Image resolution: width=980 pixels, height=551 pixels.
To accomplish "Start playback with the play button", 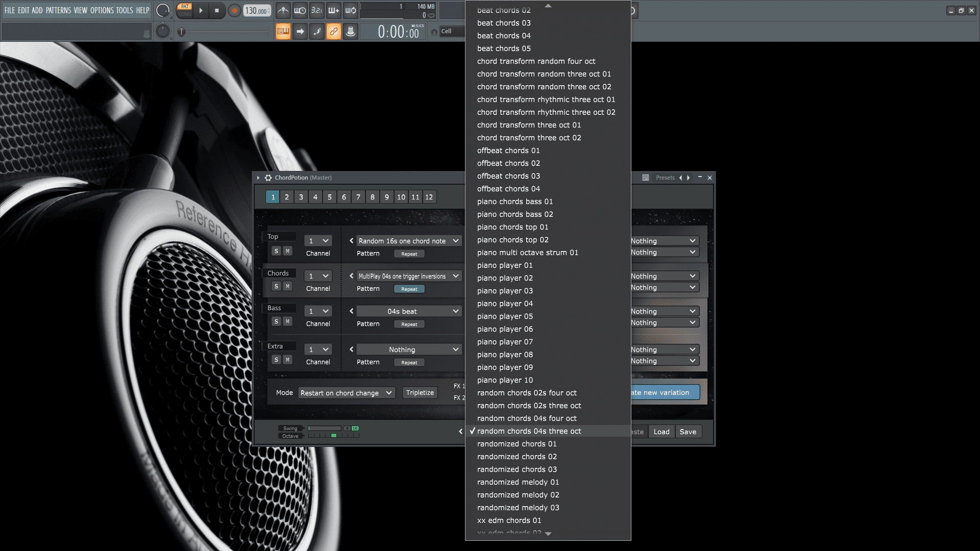I will point(201,11).
